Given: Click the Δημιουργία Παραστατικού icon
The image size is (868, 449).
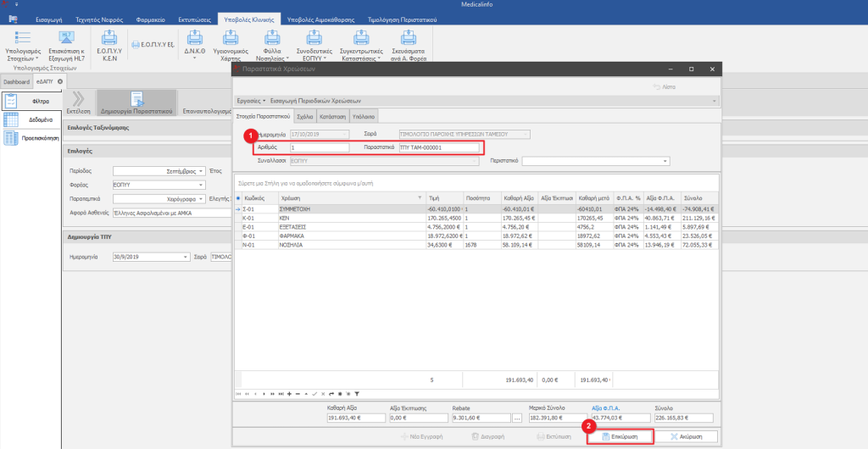Looking at the screenshot, I should (x=136, y=100).
